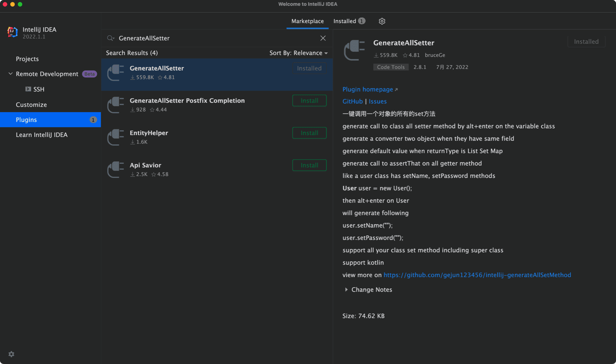Click the search magnifier options icon
The image size is (616, 364).
coord(110,38)
